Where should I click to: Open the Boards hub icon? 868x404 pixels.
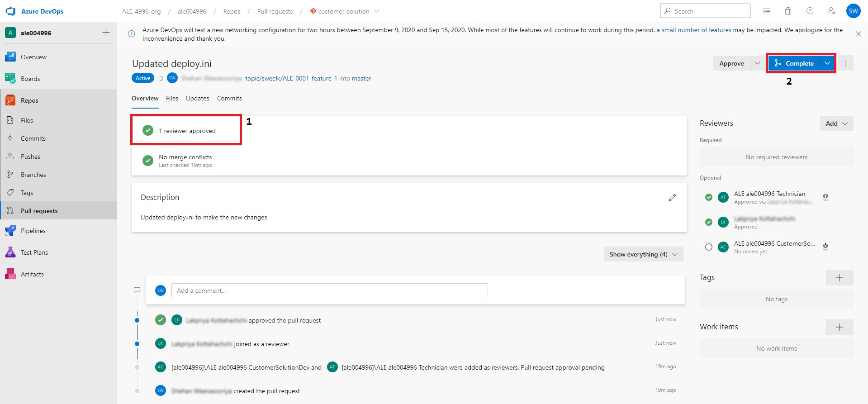click(x=10, y=79)
